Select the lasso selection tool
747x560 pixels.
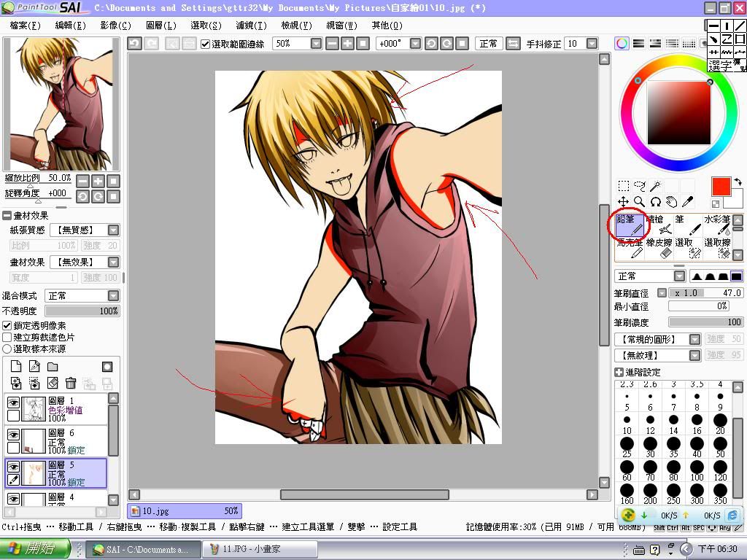[640, 186]
